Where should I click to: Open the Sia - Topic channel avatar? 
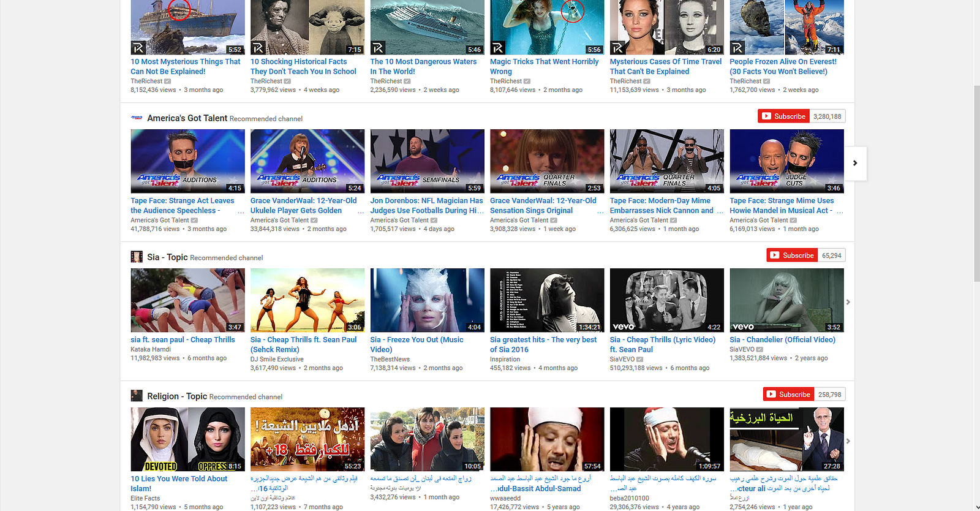(137, 257)
